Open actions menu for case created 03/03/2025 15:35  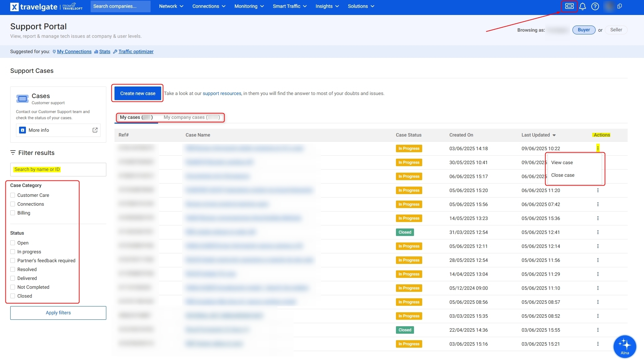[x=598, y=316]
